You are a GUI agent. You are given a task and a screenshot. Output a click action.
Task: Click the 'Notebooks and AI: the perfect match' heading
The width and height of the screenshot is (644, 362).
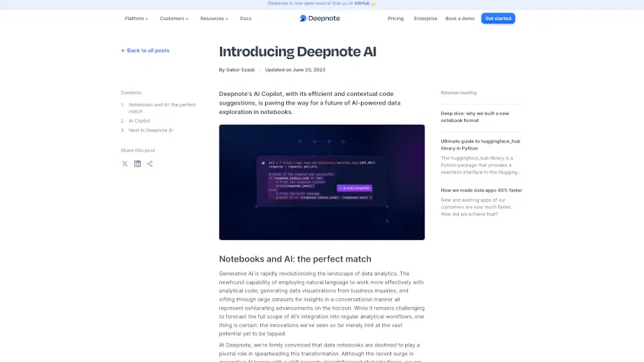tap(295, 259)
